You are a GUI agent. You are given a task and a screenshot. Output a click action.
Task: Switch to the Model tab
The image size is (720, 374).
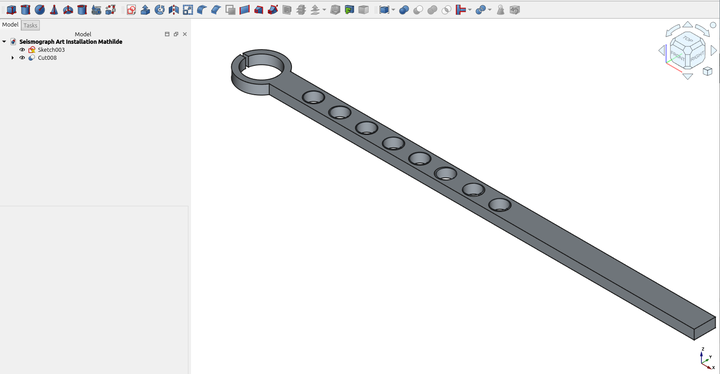click(10, 25)
